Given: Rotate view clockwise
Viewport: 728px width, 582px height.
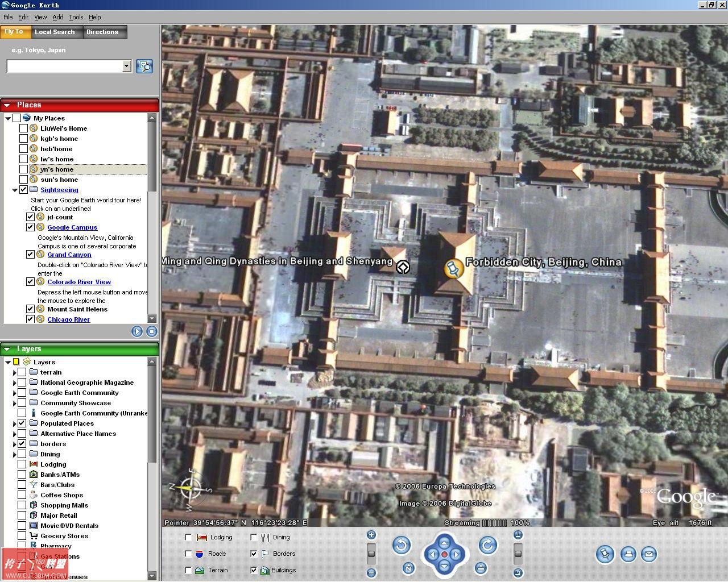Looking at the screenshot, I should (487, 546).
